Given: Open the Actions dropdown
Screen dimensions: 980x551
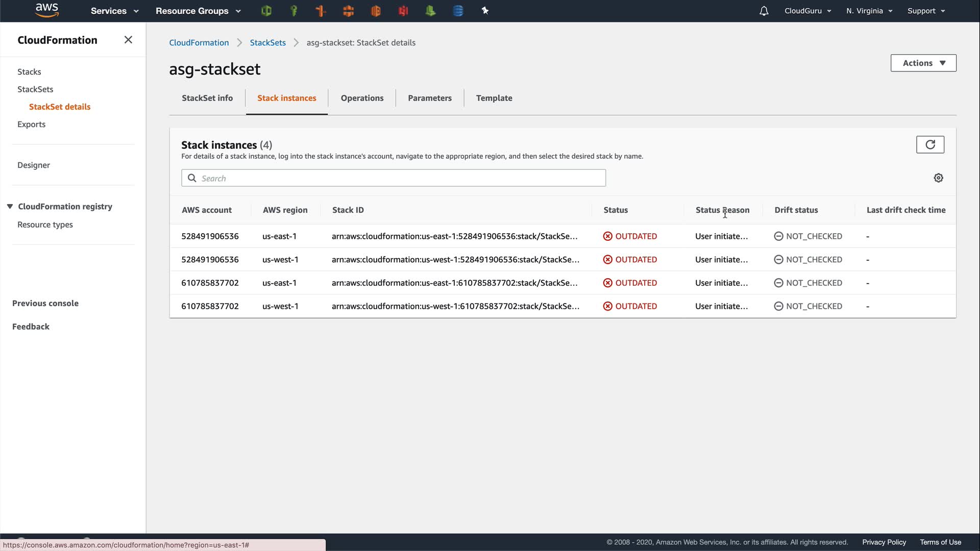Looking at the screenshot, I should tap(923, 63).
